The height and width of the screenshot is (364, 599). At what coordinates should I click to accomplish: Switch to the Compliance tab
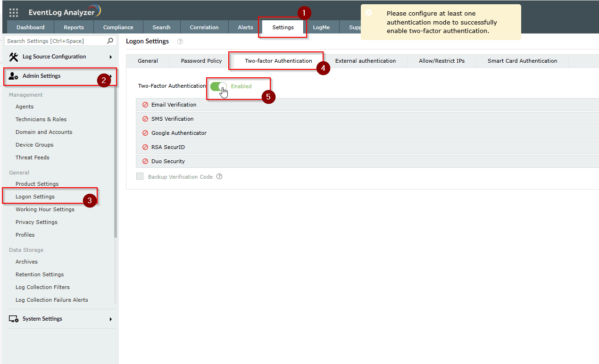[x=118, y=27]
